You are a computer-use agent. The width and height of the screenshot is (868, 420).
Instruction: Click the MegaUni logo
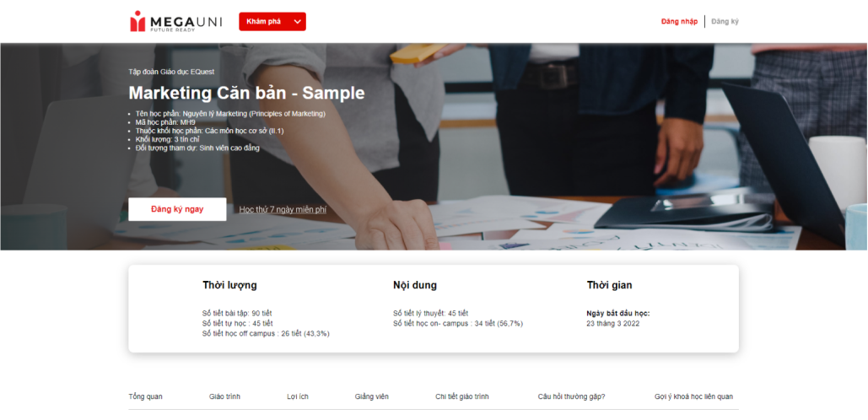[176, 22]
